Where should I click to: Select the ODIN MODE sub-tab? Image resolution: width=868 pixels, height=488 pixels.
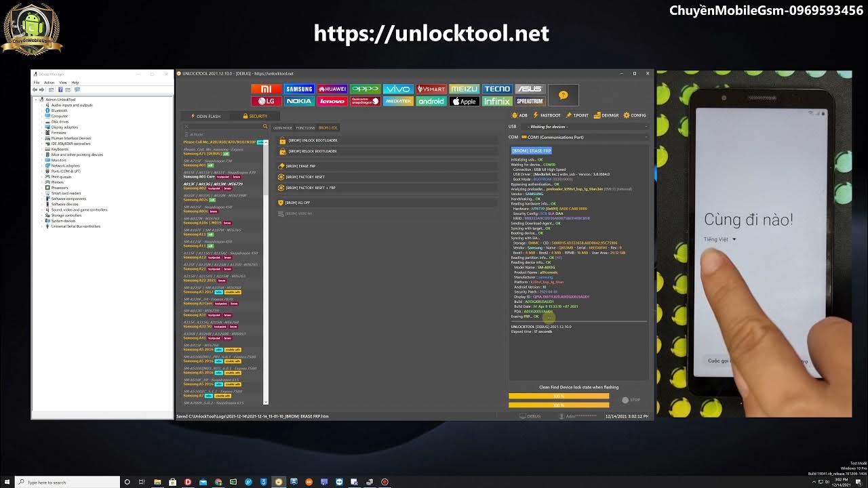(x=283, y=127)
